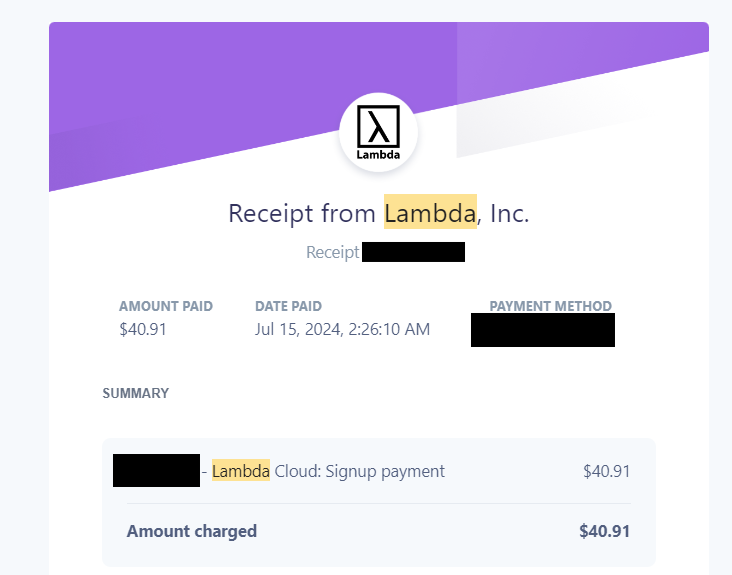Click the PAYMENT METHOD label
This screenshot has width=732, height=575.
[550, 306]
